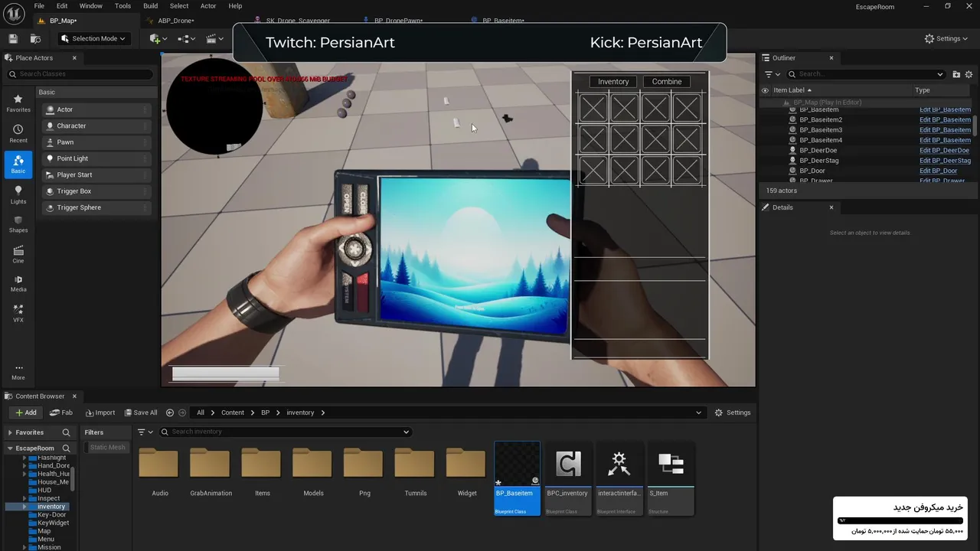This screenshot has width=980, height=551.
Task: Open the Cinematics toolbar dropdown
Action: (214, 38)
